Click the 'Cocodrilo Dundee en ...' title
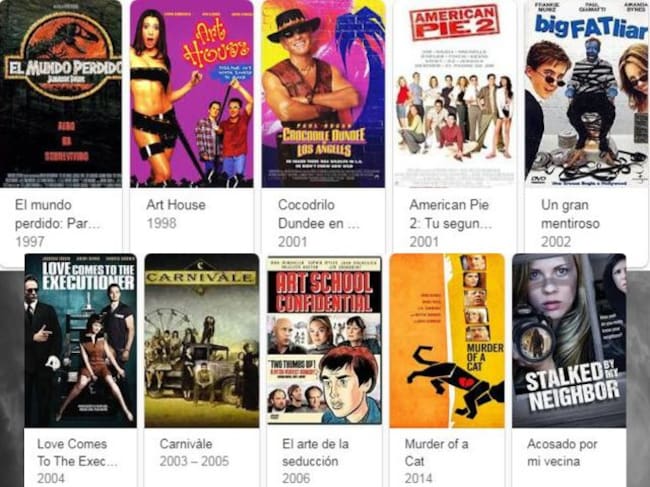The width and height of the screenshot is (650, 487). click(x=318, y=214)
